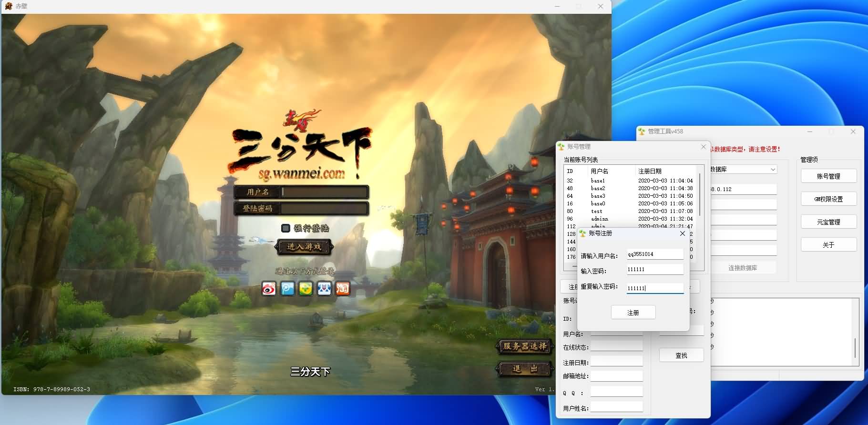Close the 赤壁 game window

601,6
